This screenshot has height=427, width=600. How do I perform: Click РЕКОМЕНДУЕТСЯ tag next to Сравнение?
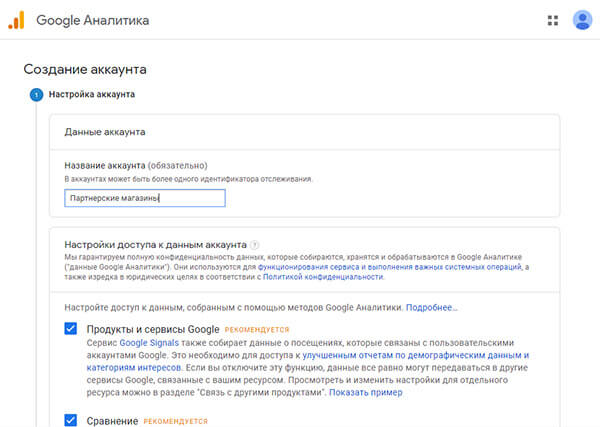click(176, 421)
